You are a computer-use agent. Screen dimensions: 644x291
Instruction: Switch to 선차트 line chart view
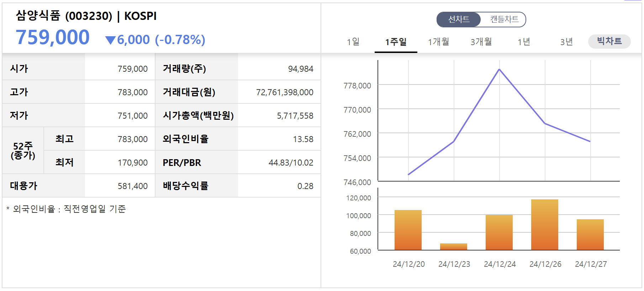coord(459,20)
